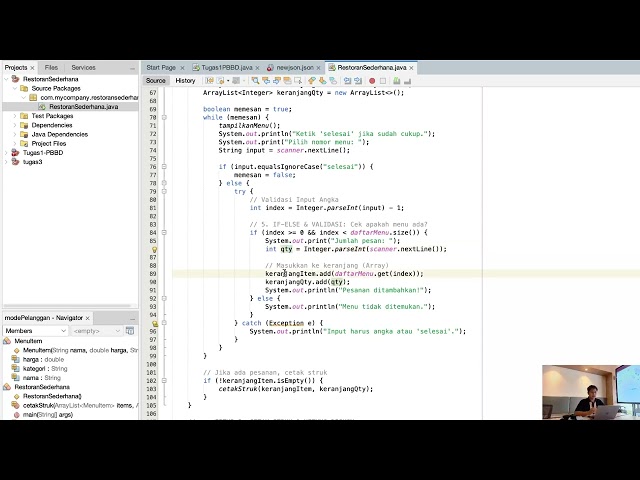Toggle the Source view button

tap(156, 81)
